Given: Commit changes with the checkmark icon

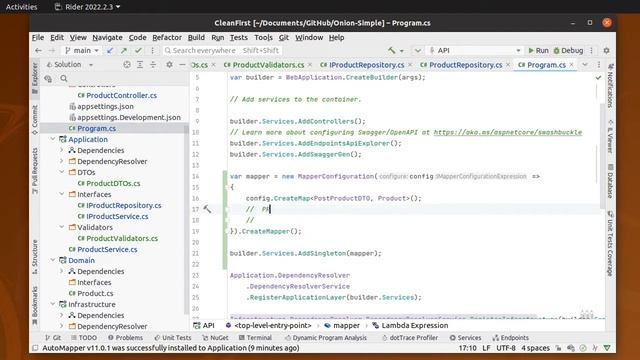Looking at the screenshot, I should pyautogui.click(x=138, y=51).
